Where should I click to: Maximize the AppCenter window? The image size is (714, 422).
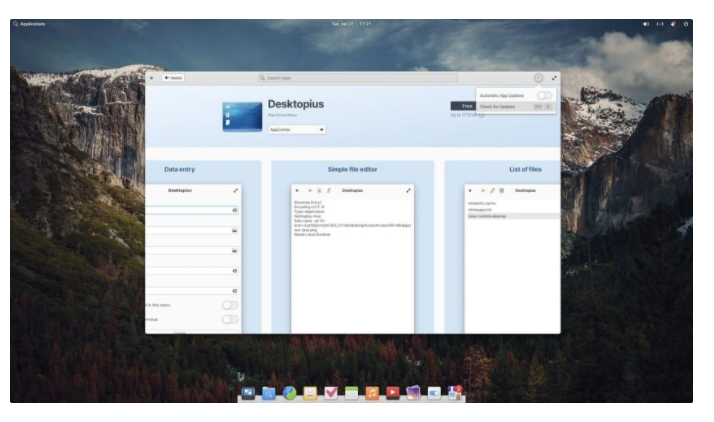pyautogui.click(x=554, y=78)
